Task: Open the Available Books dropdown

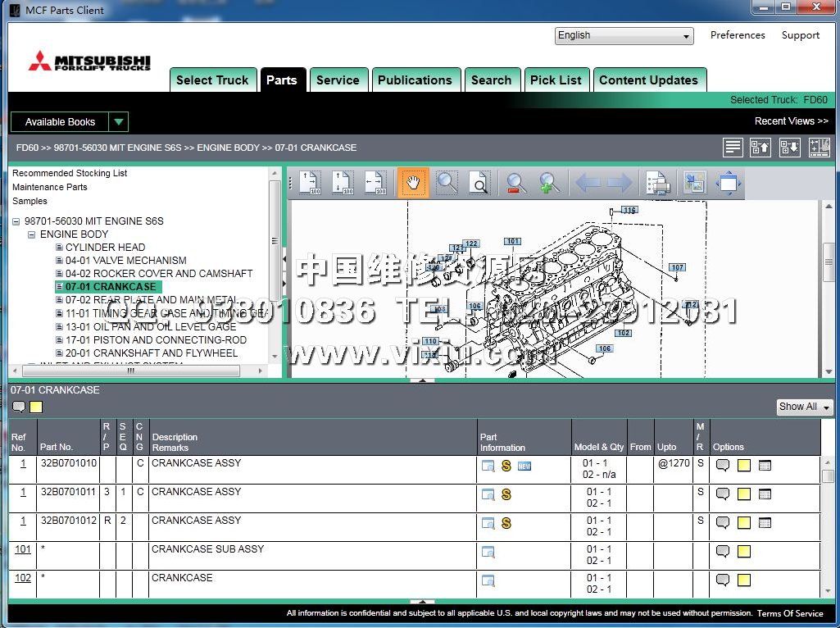Action: 119,122
